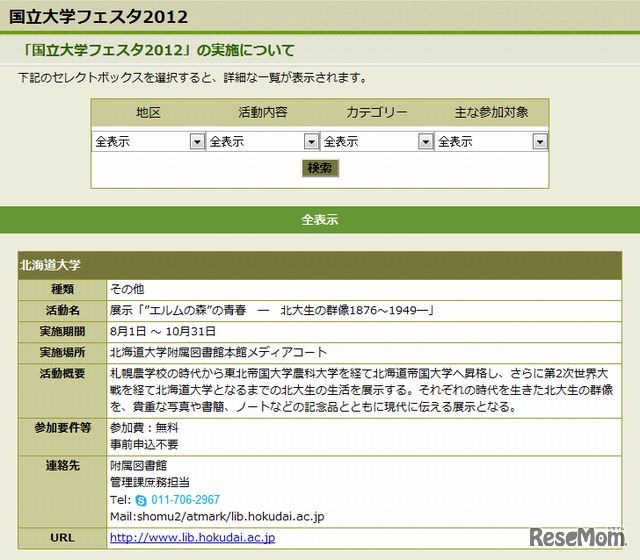The image size is (640, 560).
Task: Select the URL row label
Action: (x=62, y=538)
